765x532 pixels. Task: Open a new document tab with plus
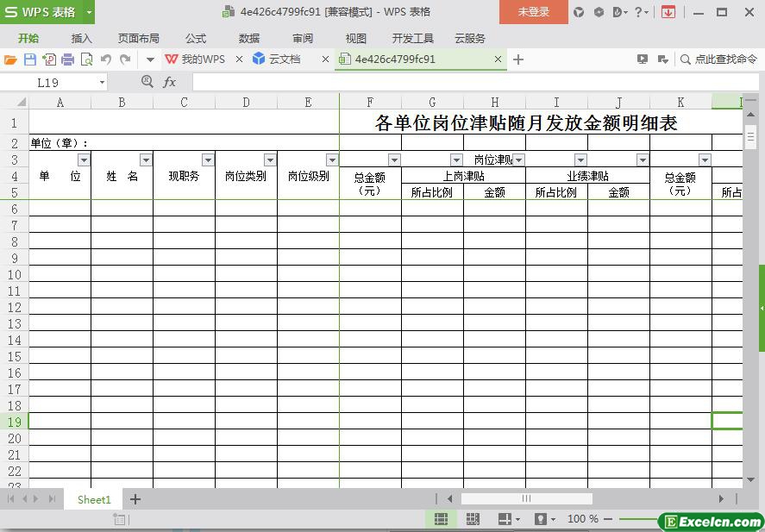[x=518, y=59]
